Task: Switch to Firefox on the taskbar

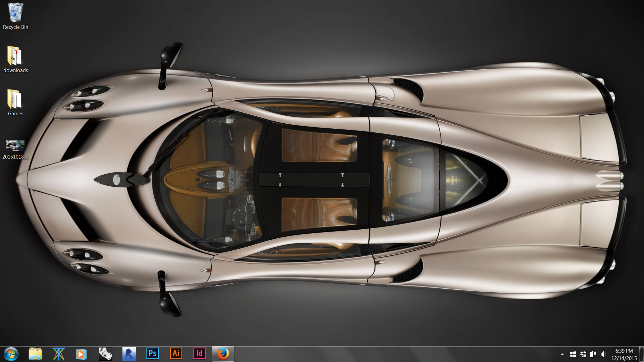Action: [223, 354]
